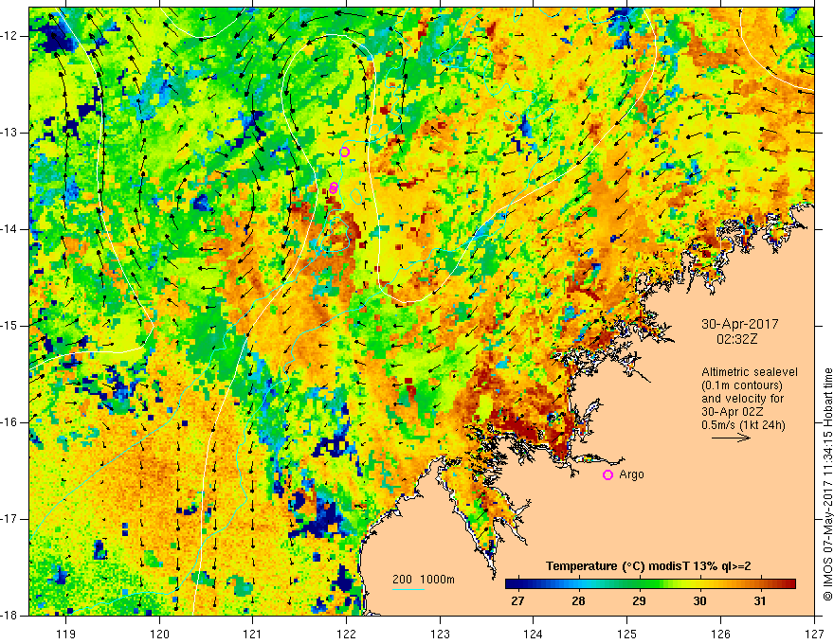Click the dark red end of temperature colorbar
Screen dimensions: 834x644
pyautogui.click(x=789, y=584)
